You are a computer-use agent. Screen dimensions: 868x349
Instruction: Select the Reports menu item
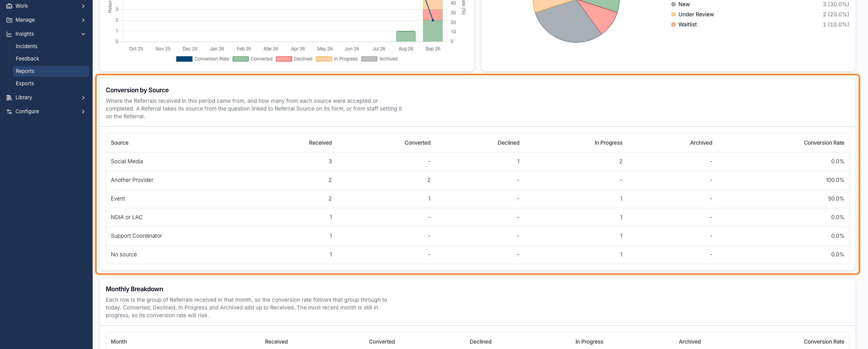(x=51, y=71)
